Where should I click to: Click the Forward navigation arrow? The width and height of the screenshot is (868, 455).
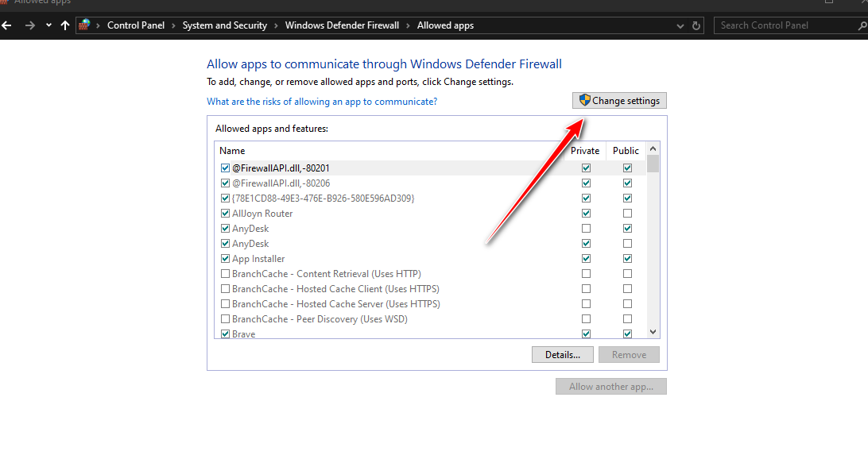click(29, 25)
